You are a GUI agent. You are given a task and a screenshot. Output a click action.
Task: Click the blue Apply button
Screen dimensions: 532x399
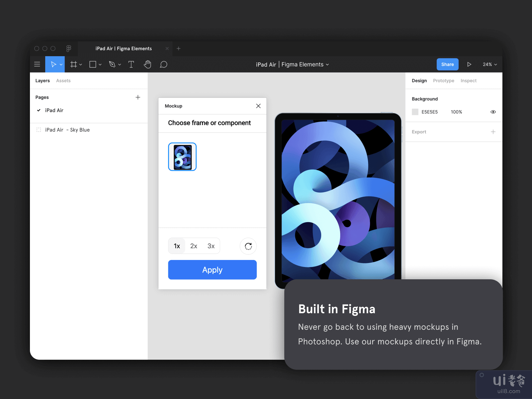[212, 270]
